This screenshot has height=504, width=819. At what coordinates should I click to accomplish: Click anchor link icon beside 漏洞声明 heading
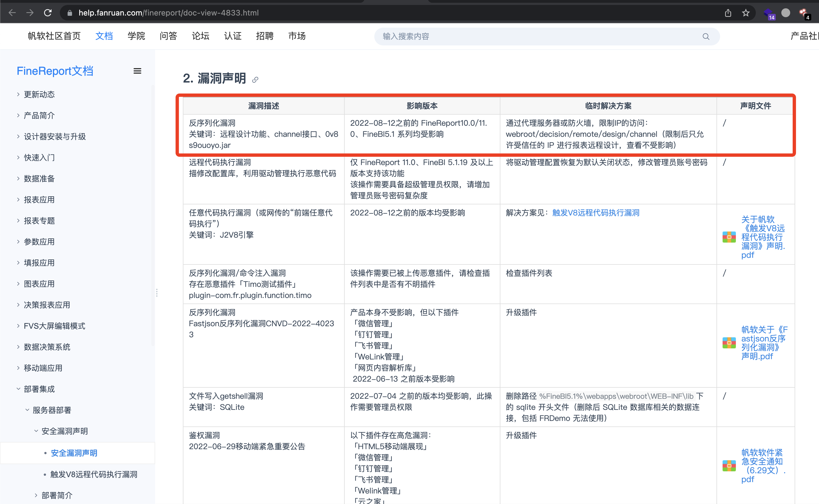click(x=255, y=80)
